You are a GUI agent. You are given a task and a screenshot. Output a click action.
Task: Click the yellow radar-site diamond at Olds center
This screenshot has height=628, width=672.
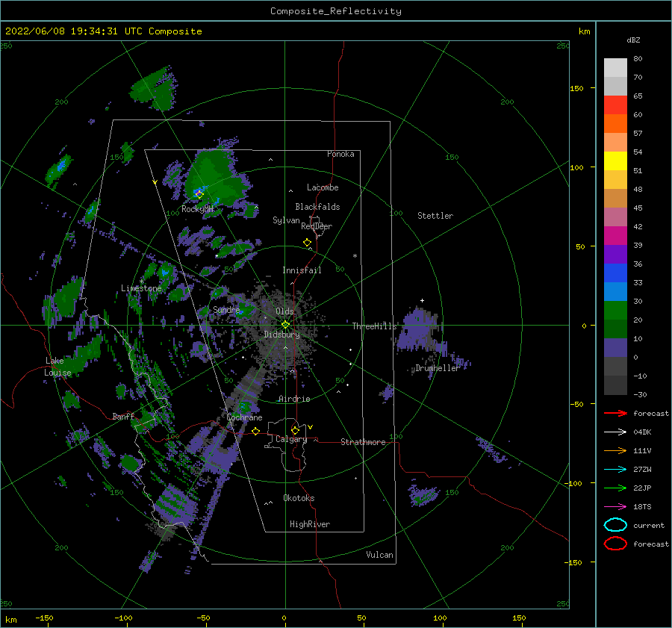tap(285, 325)
